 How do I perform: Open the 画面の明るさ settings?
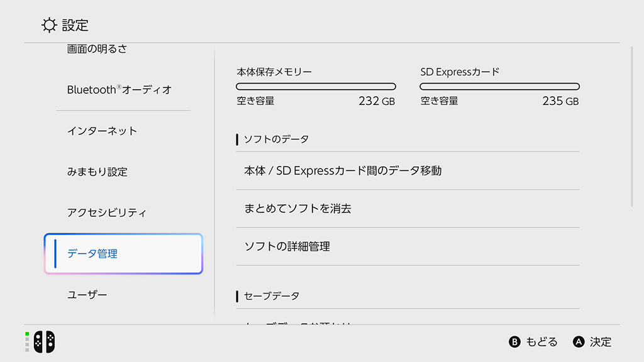coord(97,50)
